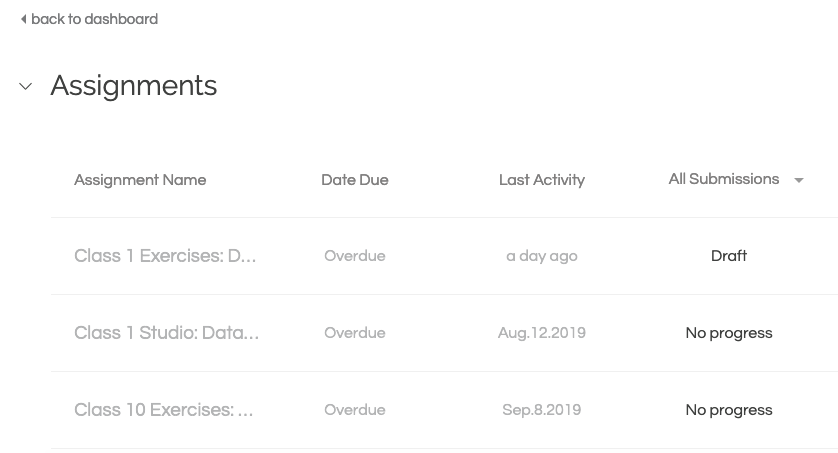
Task: Click the back arrow icon beside dashboard
Action: click(23, 19)
